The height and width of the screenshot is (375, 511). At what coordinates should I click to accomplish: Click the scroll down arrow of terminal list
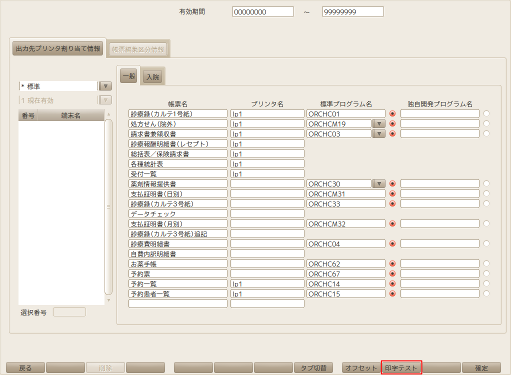[x=108, y=300]
